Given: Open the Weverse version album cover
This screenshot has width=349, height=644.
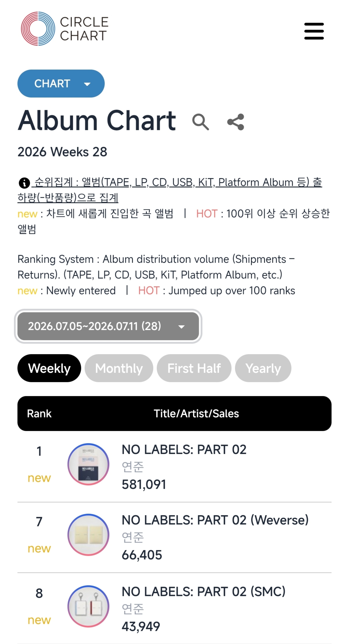Looking at the screenshot, I should point(88,535).
